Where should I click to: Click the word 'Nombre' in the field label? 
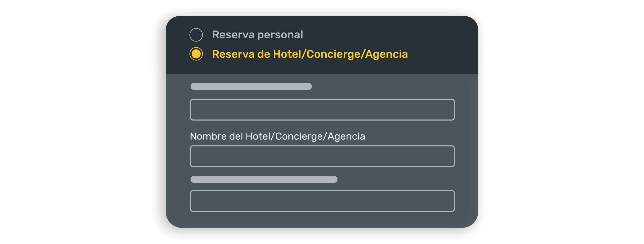click(208, 136)
